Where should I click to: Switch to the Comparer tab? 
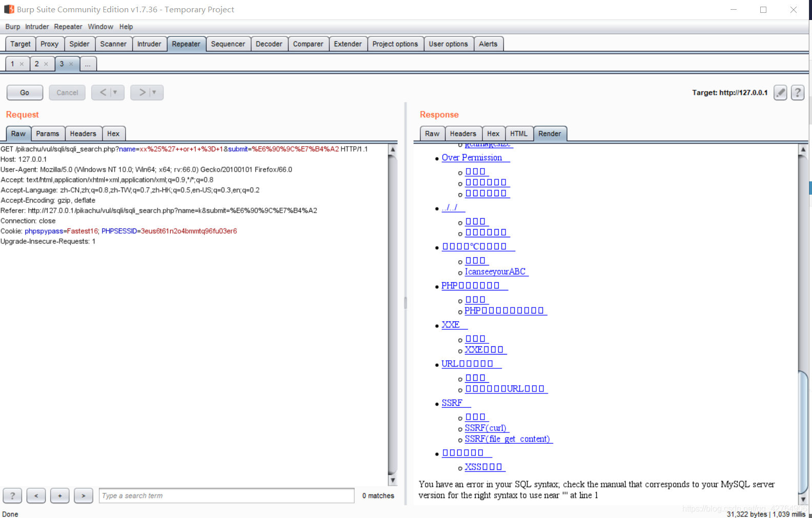coord(308,44)
